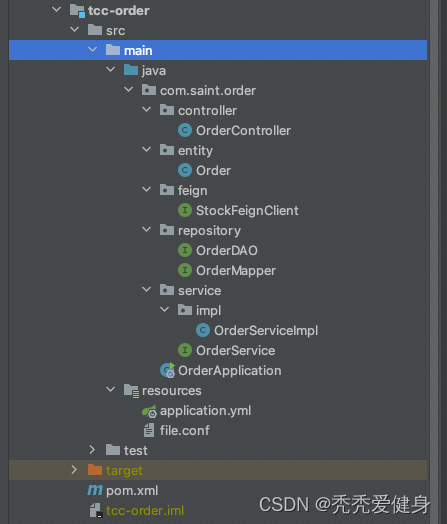Expand the test folder
This screenshot has width=447, height=524.
coord(92,450)
